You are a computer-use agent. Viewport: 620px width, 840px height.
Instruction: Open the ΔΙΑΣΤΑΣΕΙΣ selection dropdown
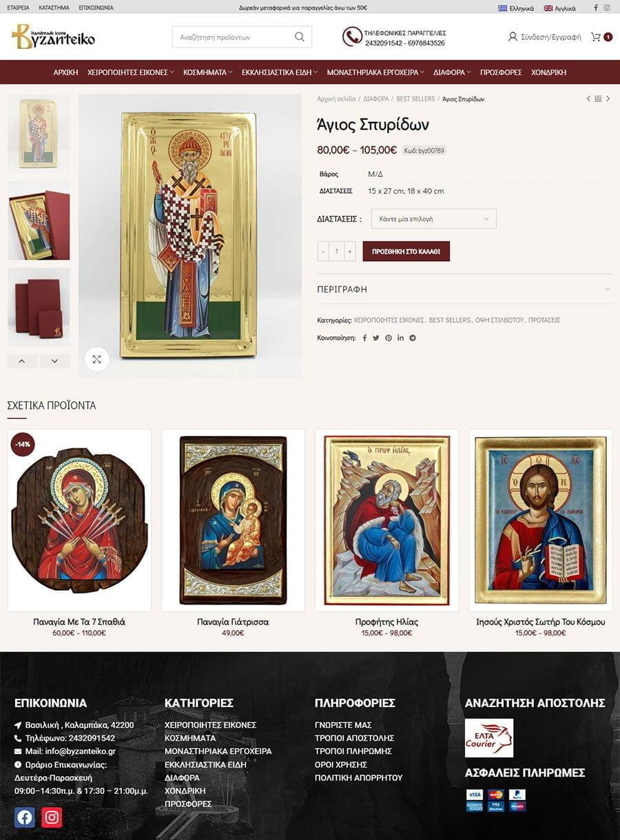(x=433, y=219)
